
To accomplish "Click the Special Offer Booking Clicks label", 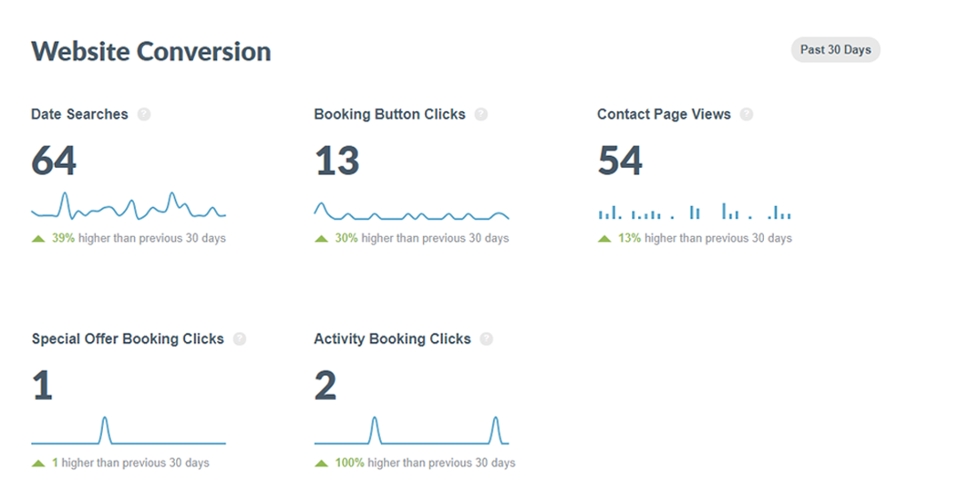I will tap(128, 339).
